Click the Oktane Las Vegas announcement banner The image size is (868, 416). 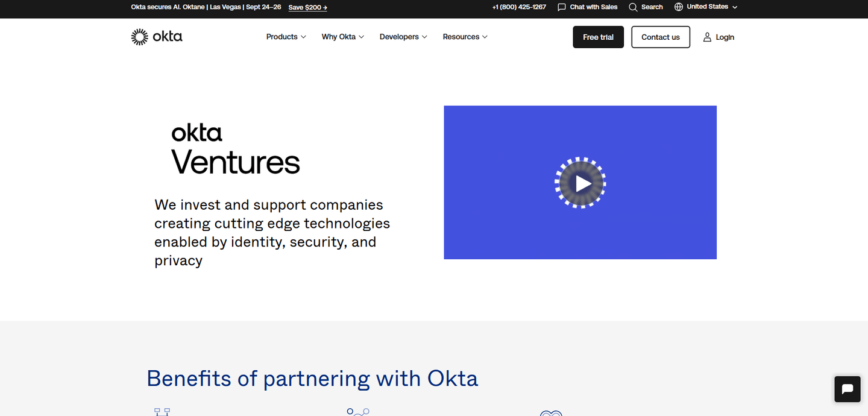pyautogui.click(x=206, y=7)
